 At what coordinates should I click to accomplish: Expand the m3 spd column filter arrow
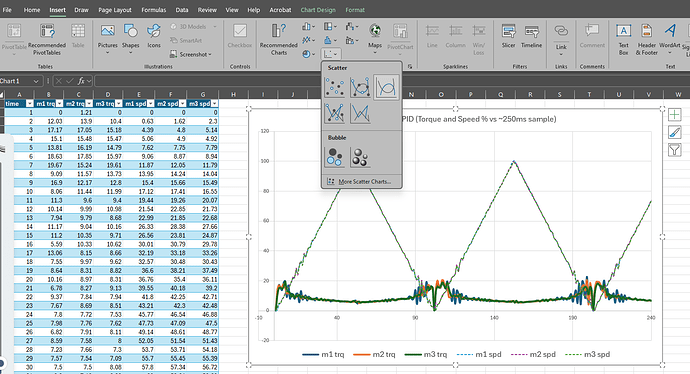[214, 104]
